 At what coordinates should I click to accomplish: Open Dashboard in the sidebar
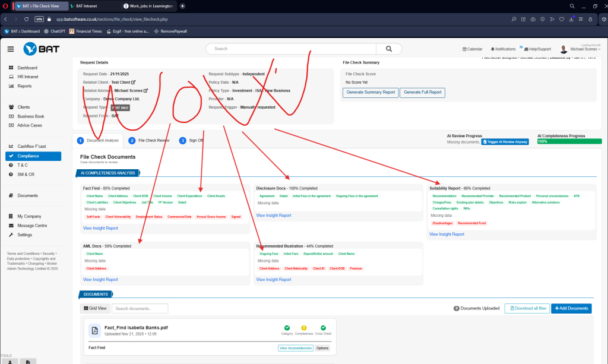[27, 68]
